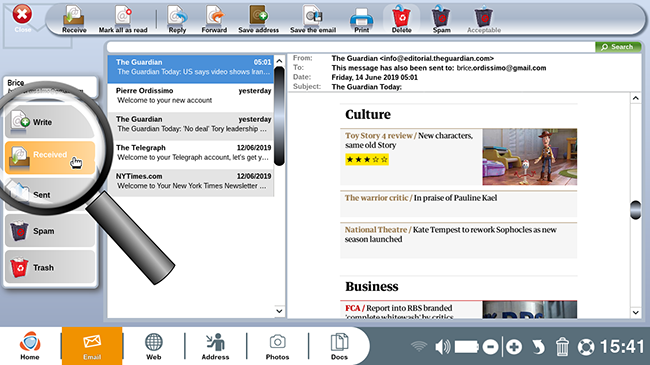This screenshot has height=365, width=650.
Task: Open the Web browser tab
Action: tap(153, 346)
